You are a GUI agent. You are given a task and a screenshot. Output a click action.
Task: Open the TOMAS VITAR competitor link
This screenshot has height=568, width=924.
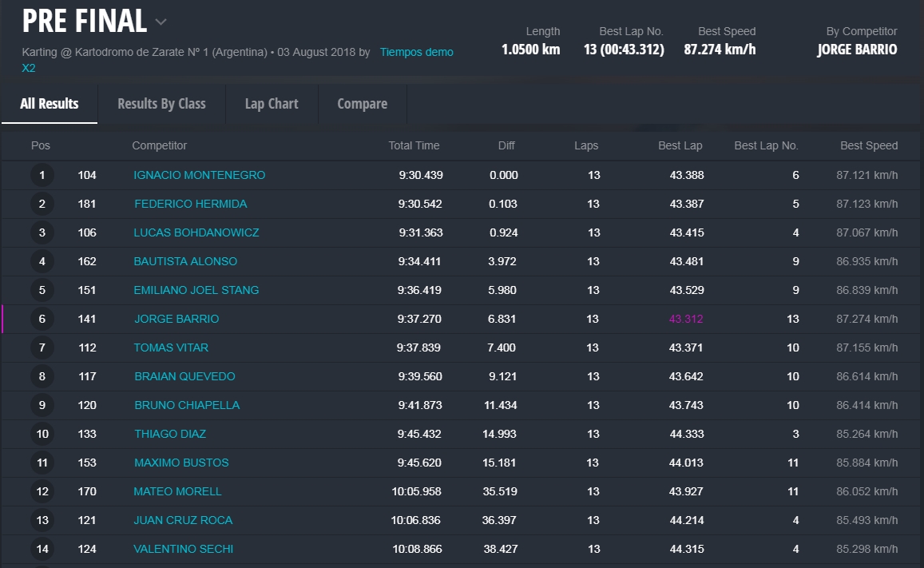click(171, 348)
